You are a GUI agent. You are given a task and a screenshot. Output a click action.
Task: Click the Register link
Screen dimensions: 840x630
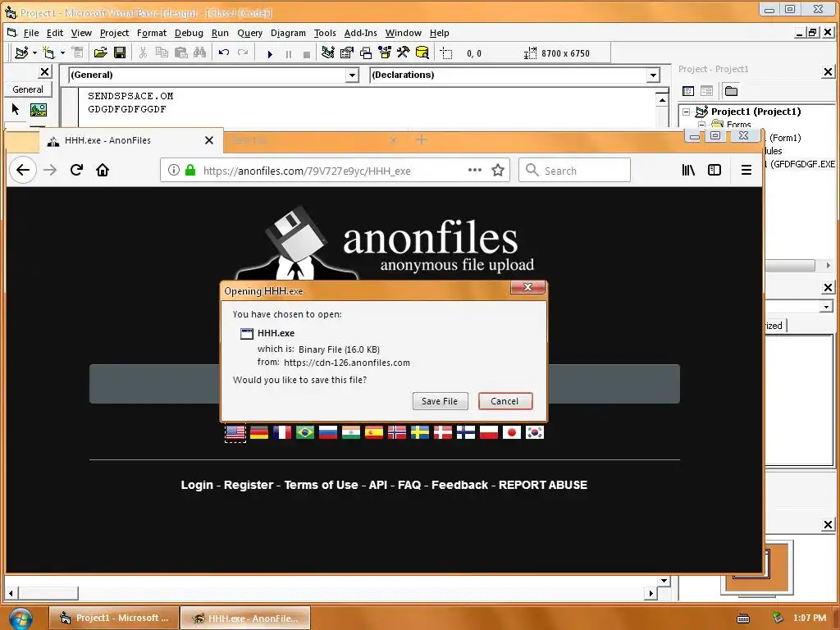pos(249,485)
